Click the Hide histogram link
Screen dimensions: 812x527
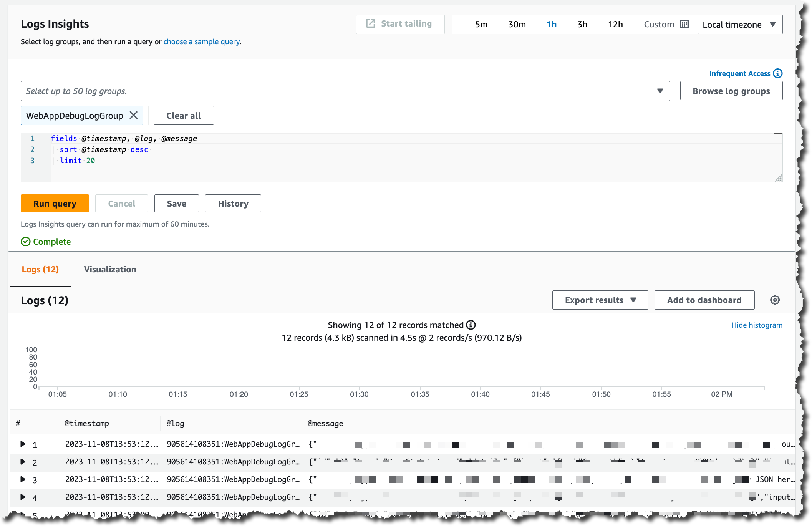coord(756,325)
